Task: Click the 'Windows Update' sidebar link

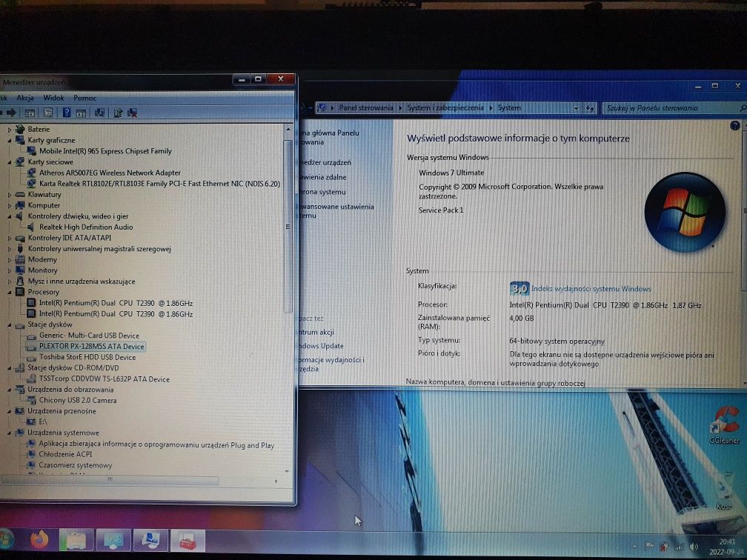Action: point(321,346)
